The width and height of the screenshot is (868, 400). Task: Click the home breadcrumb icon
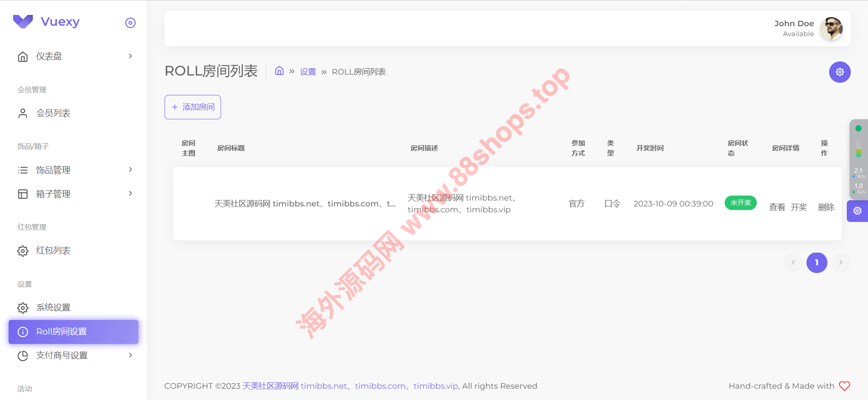coord(279,71)
